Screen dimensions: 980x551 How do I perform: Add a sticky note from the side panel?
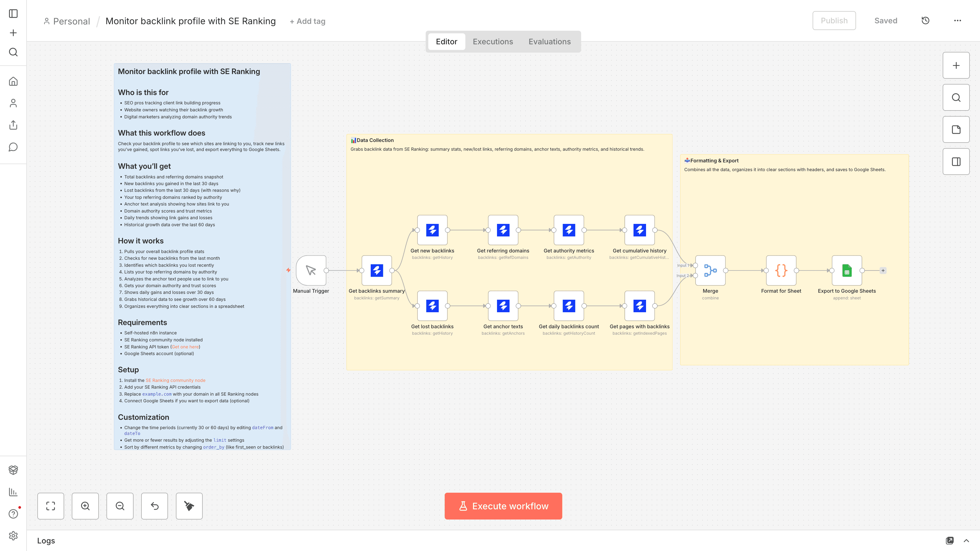[956, 130]
